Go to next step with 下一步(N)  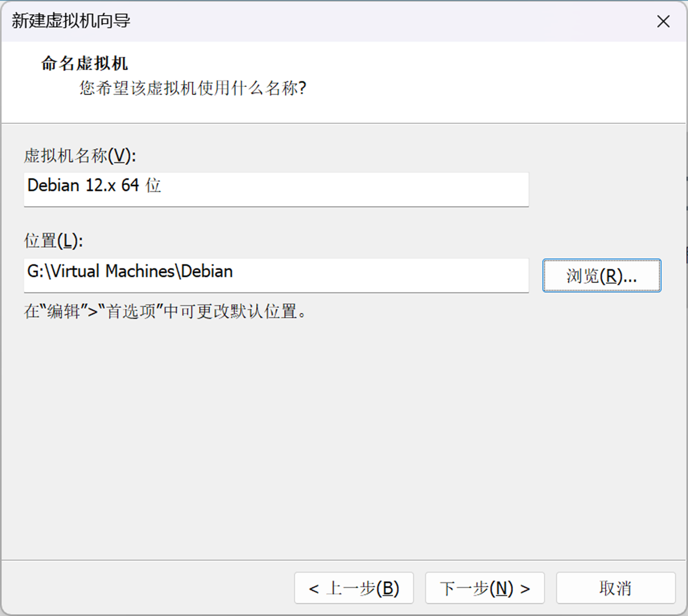coord(485,588)
